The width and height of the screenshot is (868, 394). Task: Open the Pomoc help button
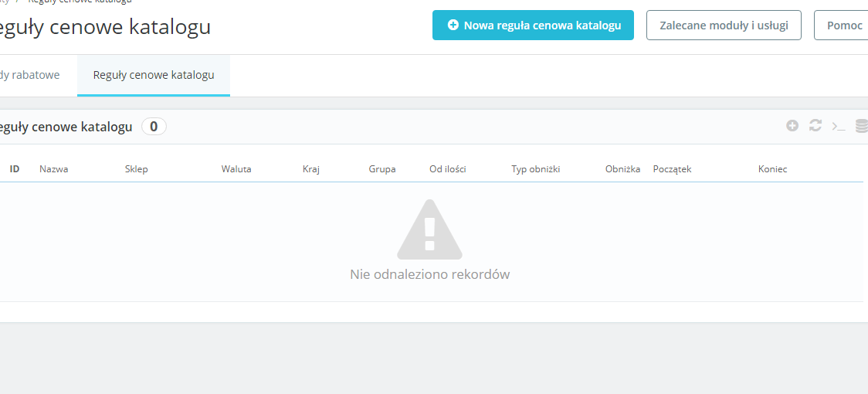tap(842, 25)
